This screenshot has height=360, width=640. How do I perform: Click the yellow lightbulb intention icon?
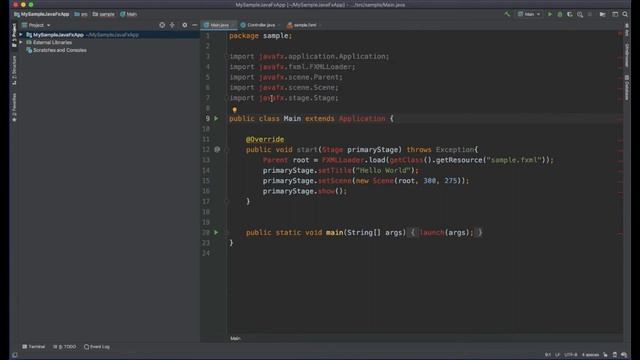[x=234, y=109]
